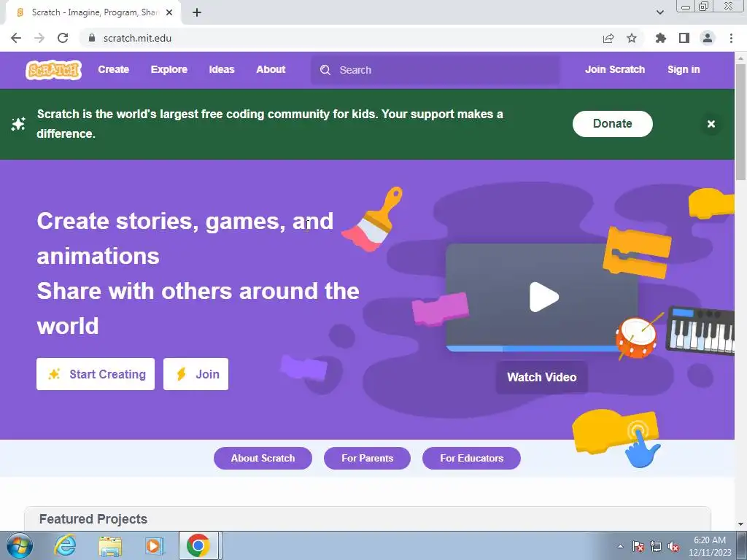747x560 pixels.
Task: Open the About menu item
Action: pyautogui.click(x=271, y=69)
